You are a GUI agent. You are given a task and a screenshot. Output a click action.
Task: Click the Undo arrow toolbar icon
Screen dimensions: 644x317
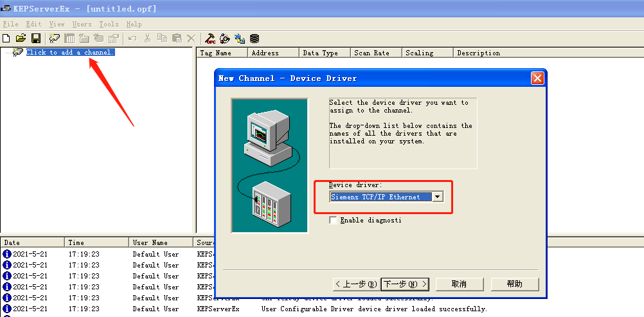coord(132,39)
